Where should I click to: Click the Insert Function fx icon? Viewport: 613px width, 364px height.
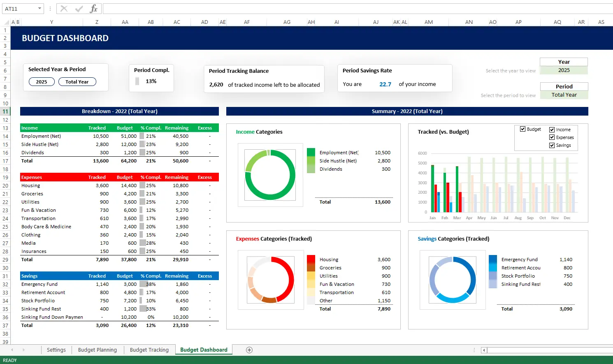pos(94,9)
